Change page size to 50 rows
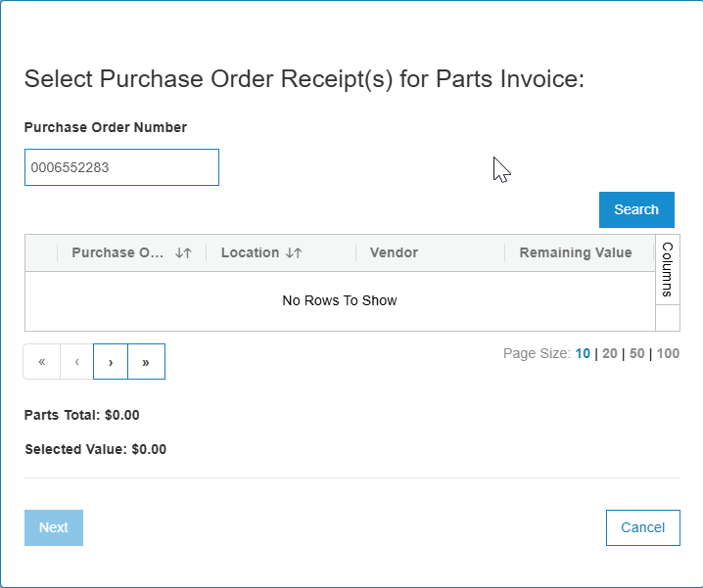Image resolution: width=703 pixels, height=588 pixels. tap(636, 353)
